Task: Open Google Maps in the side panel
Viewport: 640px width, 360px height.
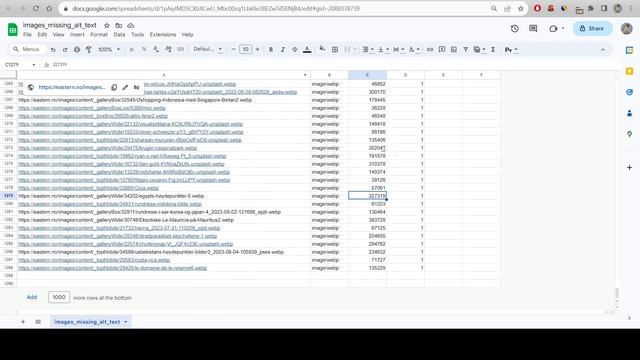Action: point(629,134)
